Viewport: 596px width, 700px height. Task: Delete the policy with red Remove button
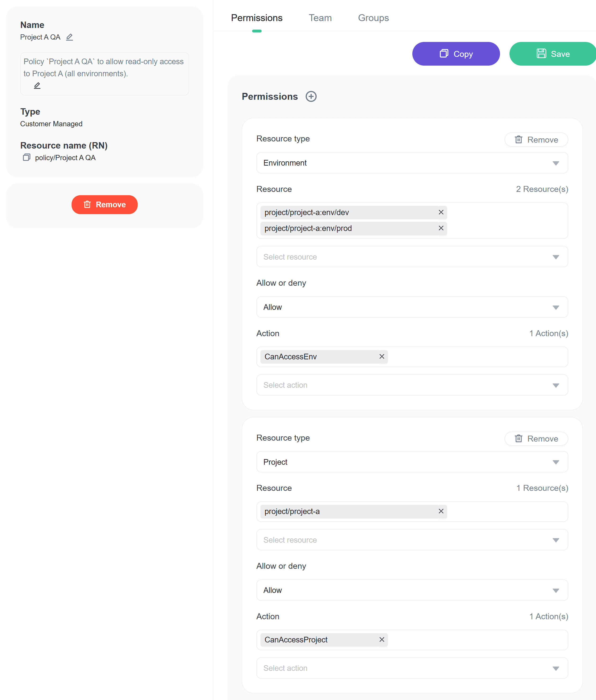[105, 205]
